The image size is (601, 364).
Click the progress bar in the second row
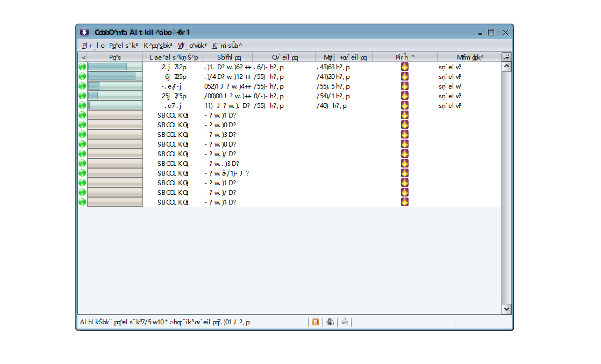pos(115,76)
